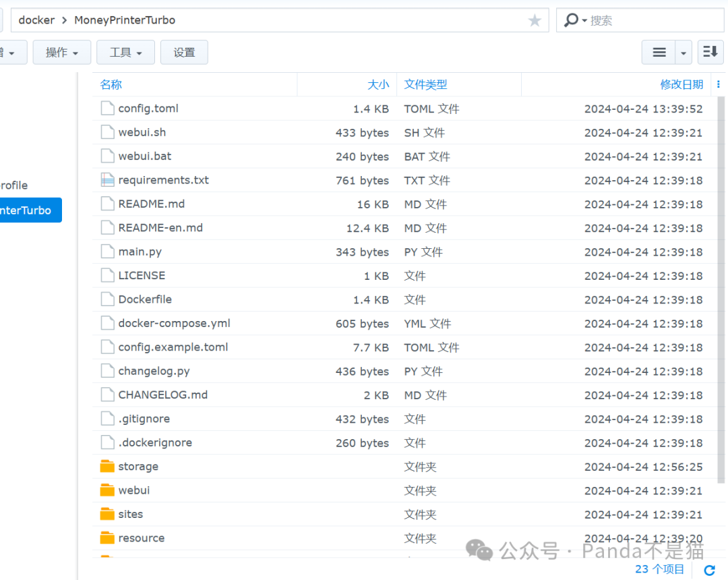This screenshot has height=580, width=728.
Task: Sort by 文件类型 column header
Action: [x=425, y=84]
